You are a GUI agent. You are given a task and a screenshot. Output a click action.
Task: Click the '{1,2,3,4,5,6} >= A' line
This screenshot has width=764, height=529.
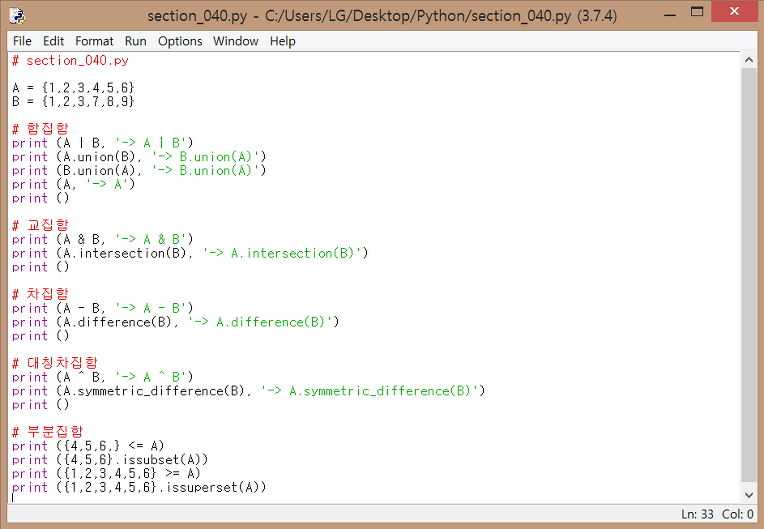click(x=106, y=473)
